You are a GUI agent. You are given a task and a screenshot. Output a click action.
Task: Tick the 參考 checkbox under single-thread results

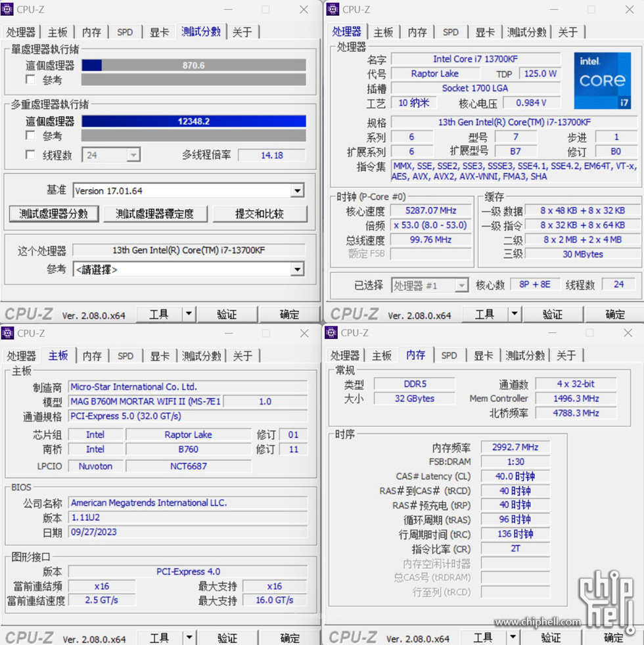(x=30, y=79)
